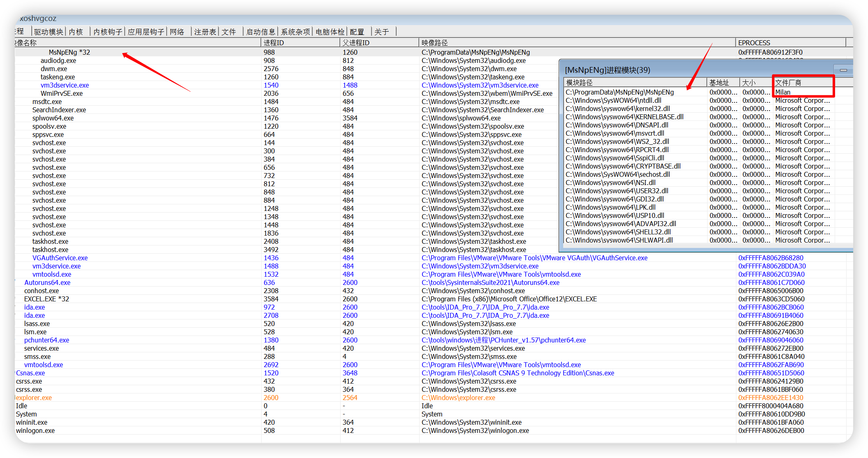Select the Csnas.exe process

click(x=30, y=373)
